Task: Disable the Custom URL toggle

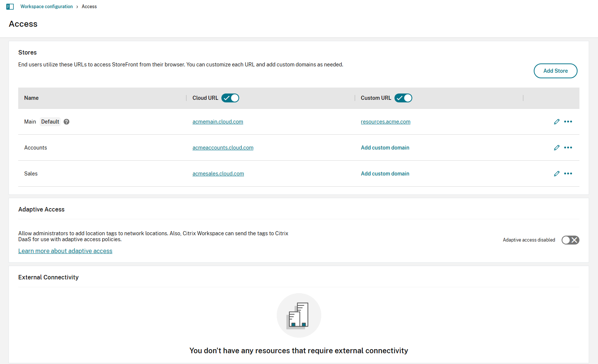Action: (x=403, y=98)
